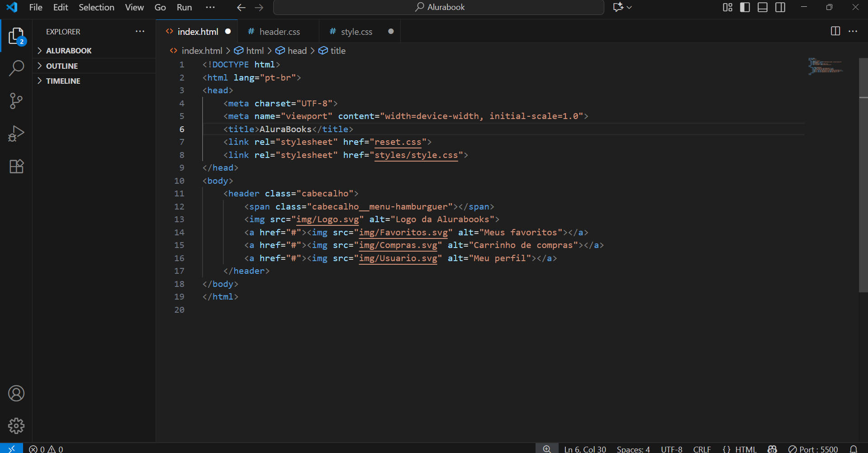Toggle the bottom panel visibility
Image resolution: width=868 pixels, height=453 pixels.
pyautogui.click(x=762, y=7)
